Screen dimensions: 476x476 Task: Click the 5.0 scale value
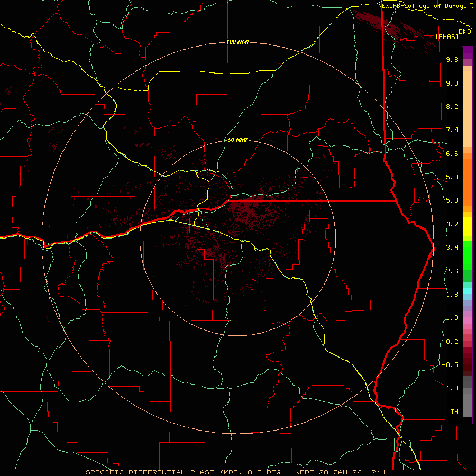coord(452,200)
